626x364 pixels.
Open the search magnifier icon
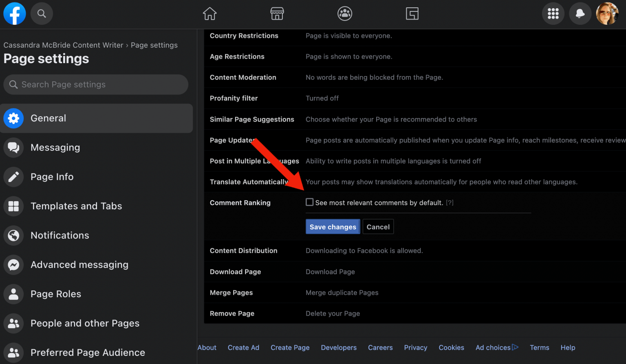pos(42,13)
